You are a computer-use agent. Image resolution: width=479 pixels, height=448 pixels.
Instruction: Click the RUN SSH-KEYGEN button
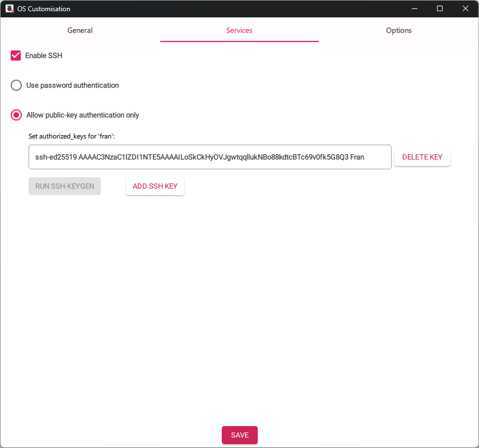tap(64, 186)
